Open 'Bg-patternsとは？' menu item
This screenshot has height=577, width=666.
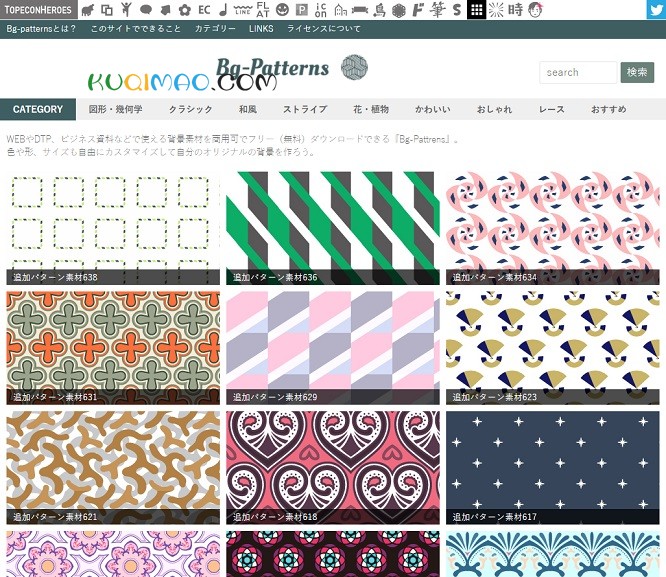[41, 29]
